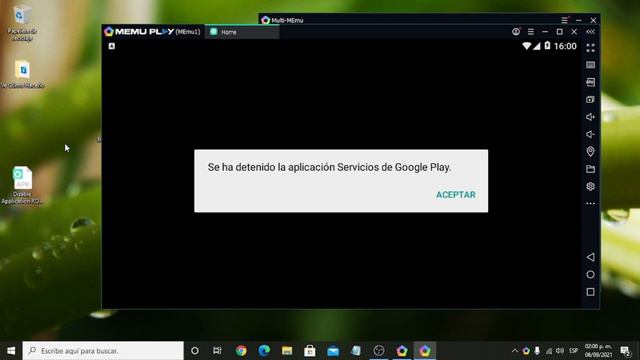Viewport: 640px width, 360px height.
Task: Open the Multi-MEmu window menu icon
Action: [x=564, y=20]
